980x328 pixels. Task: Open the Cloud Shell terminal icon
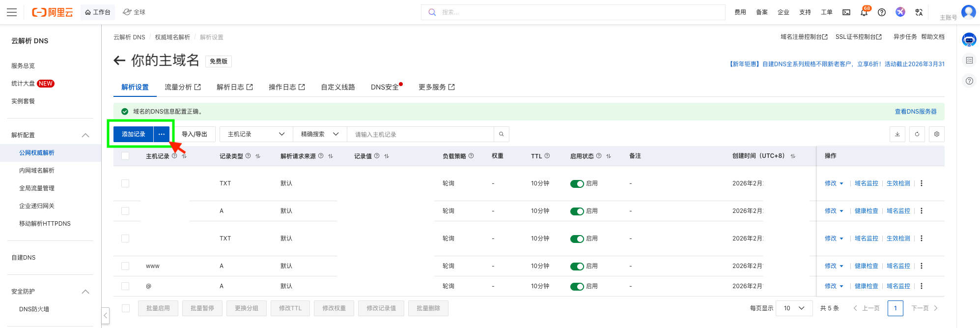click(846, 12)
